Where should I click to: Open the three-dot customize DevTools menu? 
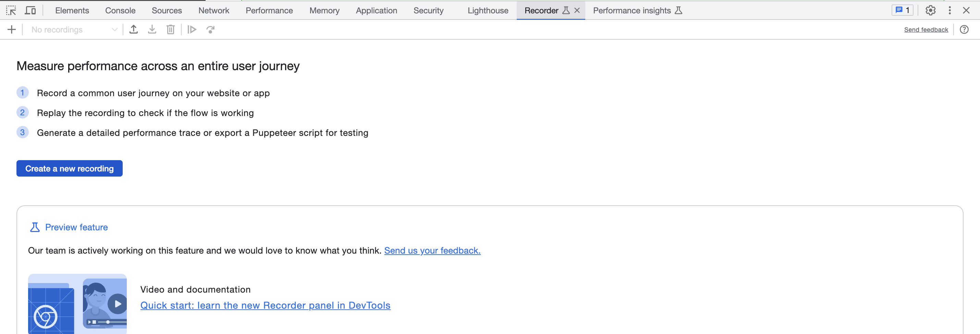tap(950, 10)
